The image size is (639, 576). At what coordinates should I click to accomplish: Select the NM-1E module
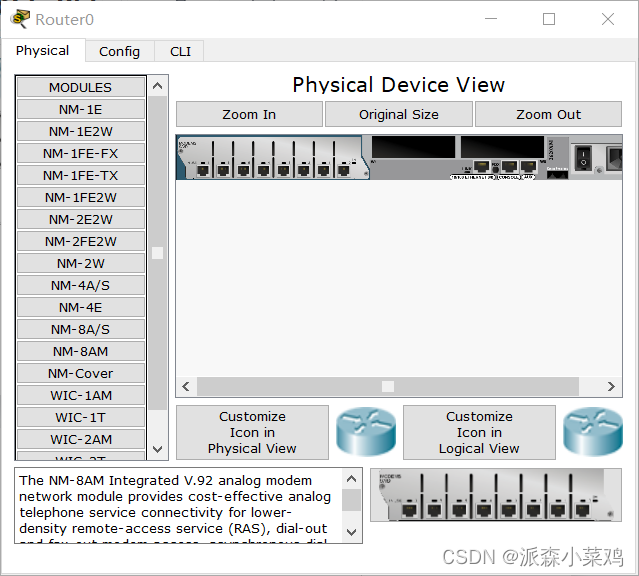tap(81, 109)
